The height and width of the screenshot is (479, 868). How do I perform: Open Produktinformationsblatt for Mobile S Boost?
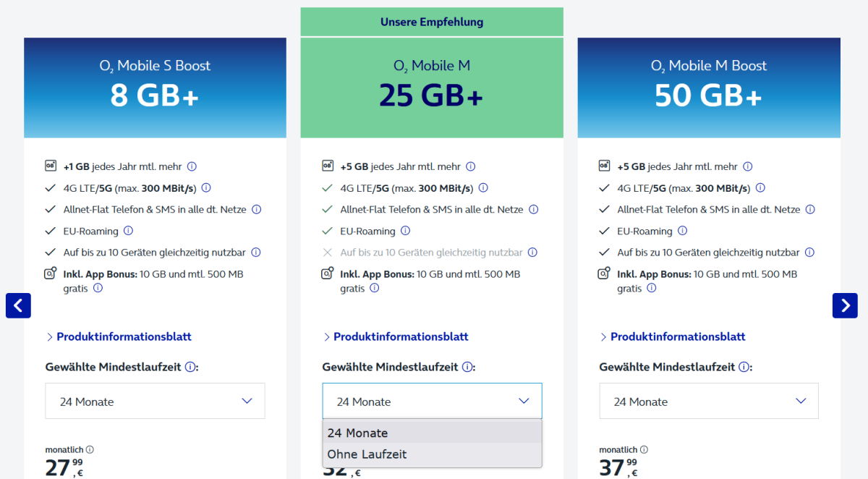[x=124, y=336]
